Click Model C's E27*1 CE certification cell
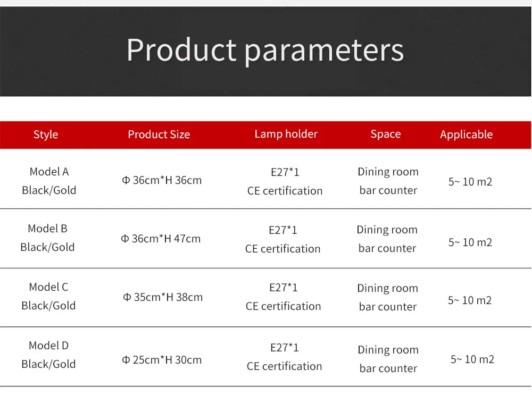 point(284,297)
